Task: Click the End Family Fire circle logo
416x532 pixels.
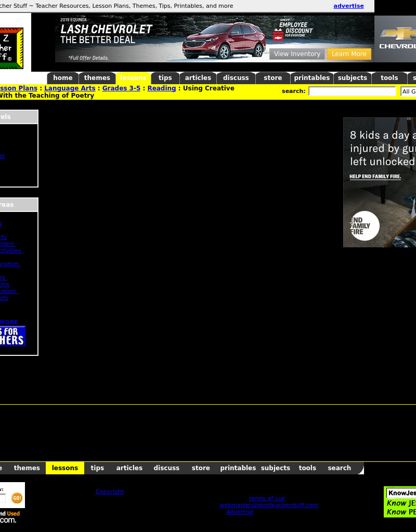Action: [x=365, y=225]
